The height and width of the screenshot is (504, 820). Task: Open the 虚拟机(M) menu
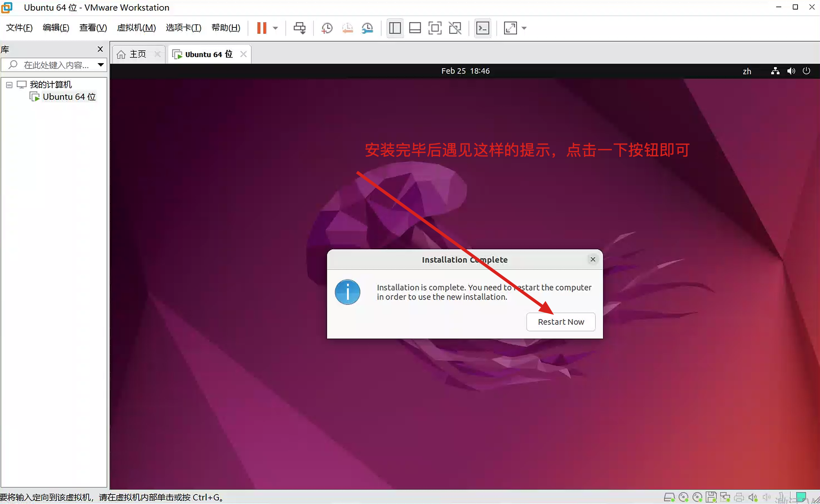tap(136, 27)
